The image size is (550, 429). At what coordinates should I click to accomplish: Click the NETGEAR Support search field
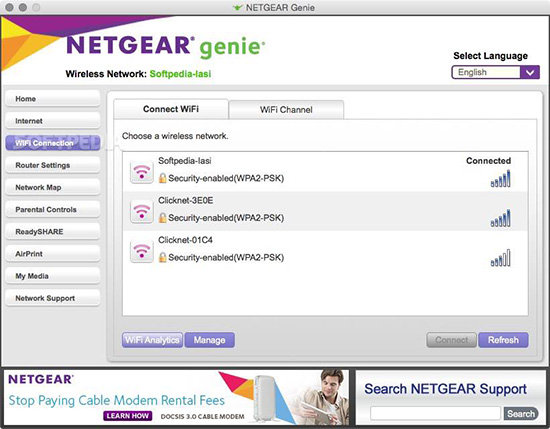tap(435, 414)
